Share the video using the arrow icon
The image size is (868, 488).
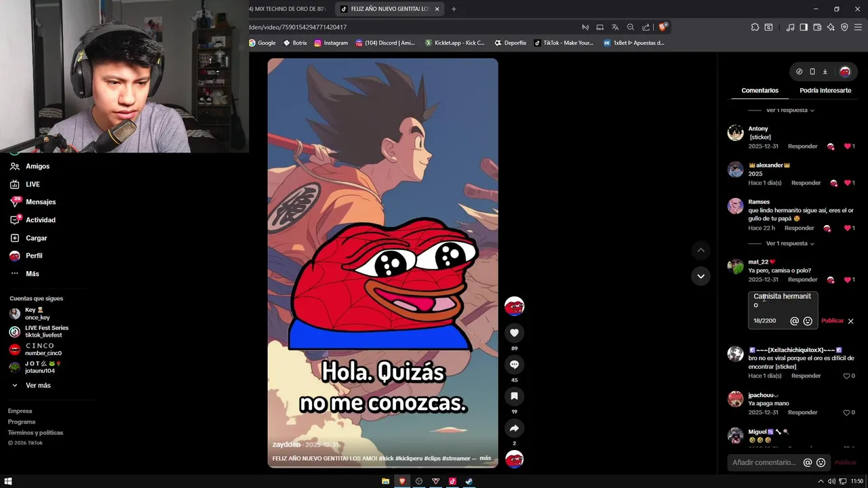click(514, 428)
